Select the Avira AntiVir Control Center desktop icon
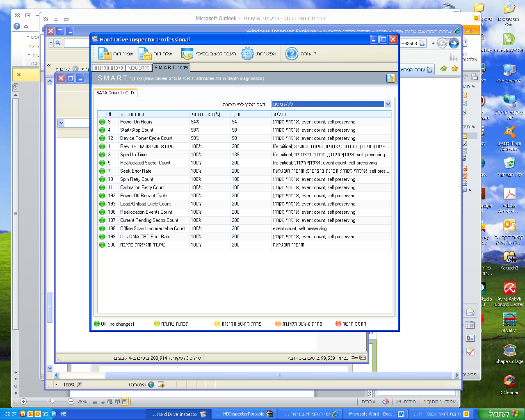Screen dimensions: 525x420 point(509,294)
